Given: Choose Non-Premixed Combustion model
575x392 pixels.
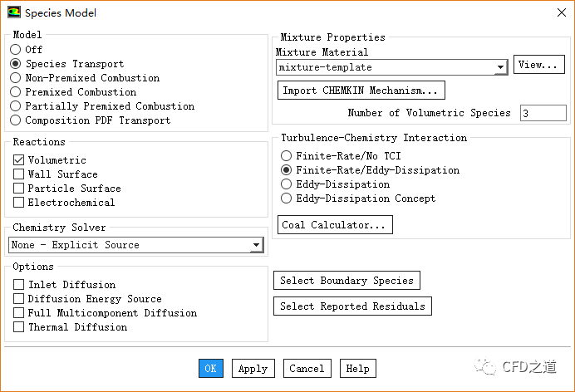Looking at the screenshot, I should (16, 78).
